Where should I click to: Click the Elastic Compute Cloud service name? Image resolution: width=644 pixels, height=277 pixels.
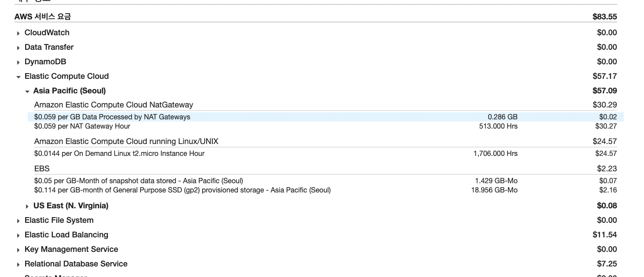click(67, 76)
